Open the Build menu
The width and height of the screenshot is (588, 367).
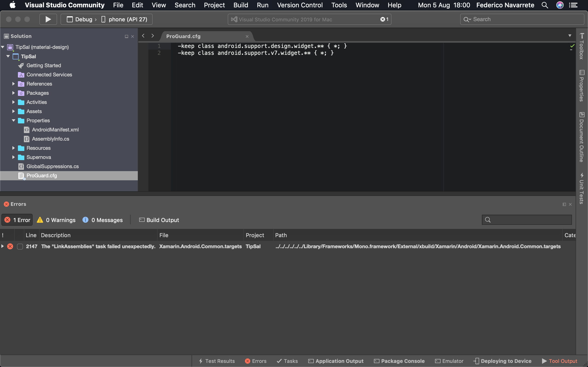pyautogui.click(x=240, y=5)
